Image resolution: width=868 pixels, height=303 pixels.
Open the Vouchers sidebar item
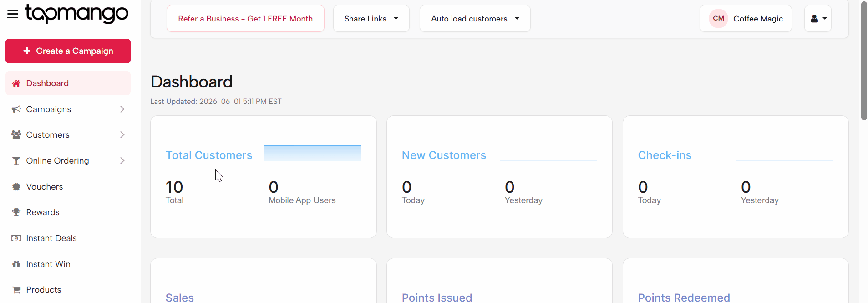pyautogui.click(x=68, y=187)
